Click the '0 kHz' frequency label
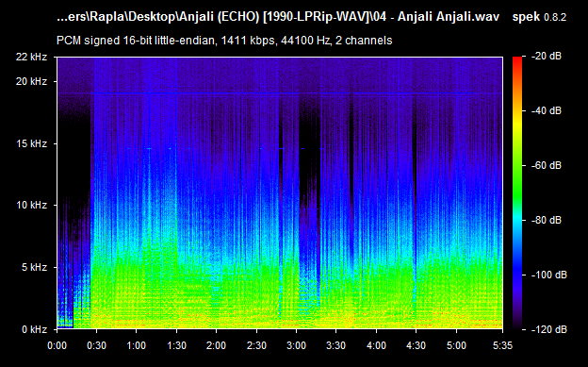588x367 pixels. tap(34, 329)
